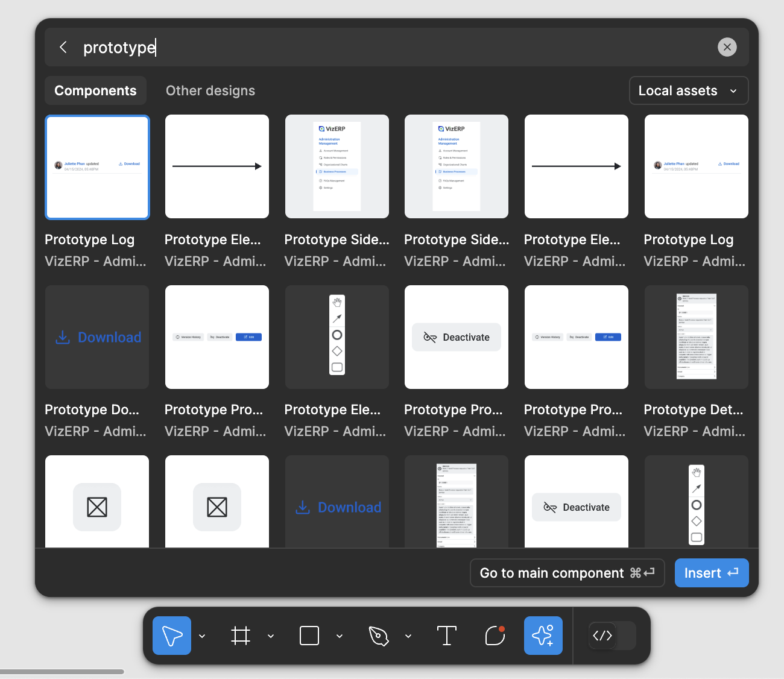Clear the search field
The image size is (784, 679).
727,47
